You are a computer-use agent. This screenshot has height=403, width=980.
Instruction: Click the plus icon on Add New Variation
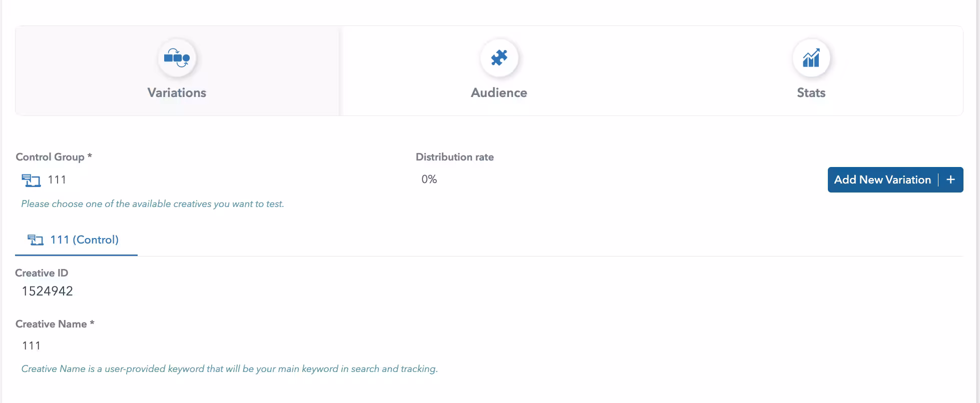point(950,179)
